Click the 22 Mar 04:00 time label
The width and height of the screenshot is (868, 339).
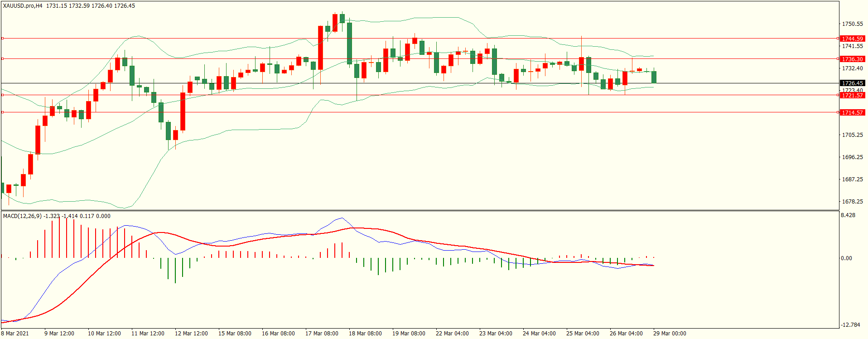(x=452, y=334)
